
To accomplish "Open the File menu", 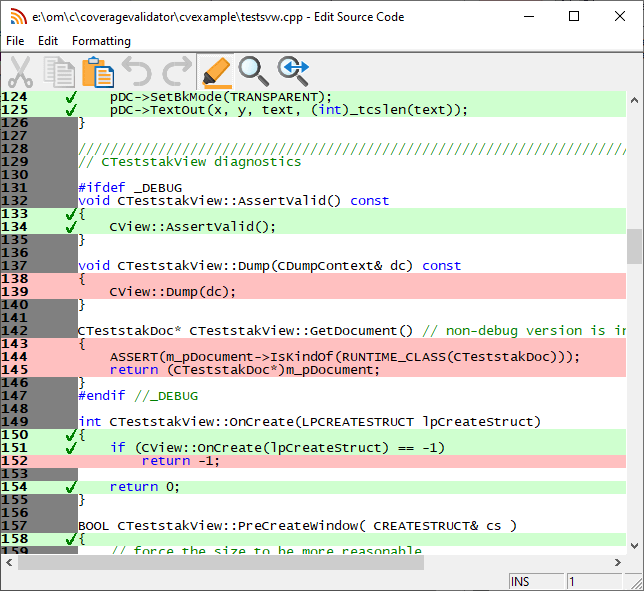I will point(15,41).
